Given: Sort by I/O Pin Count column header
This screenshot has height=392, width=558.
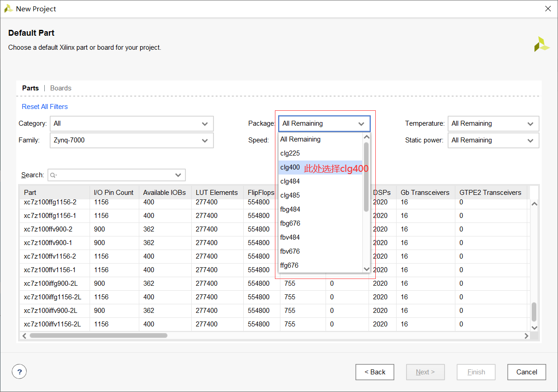Looking at the screenshot, I should [114, 192].
